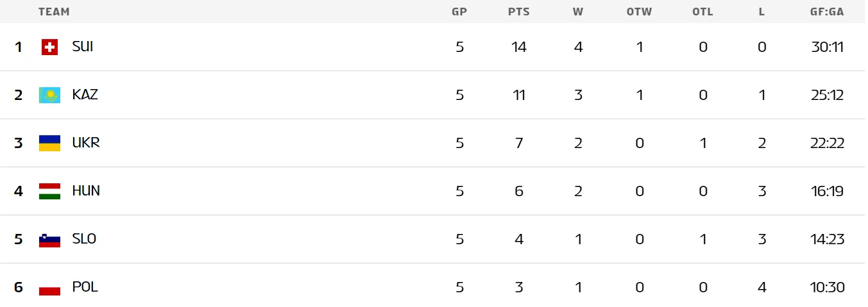Click the TEAM column header

coord(54,12)
